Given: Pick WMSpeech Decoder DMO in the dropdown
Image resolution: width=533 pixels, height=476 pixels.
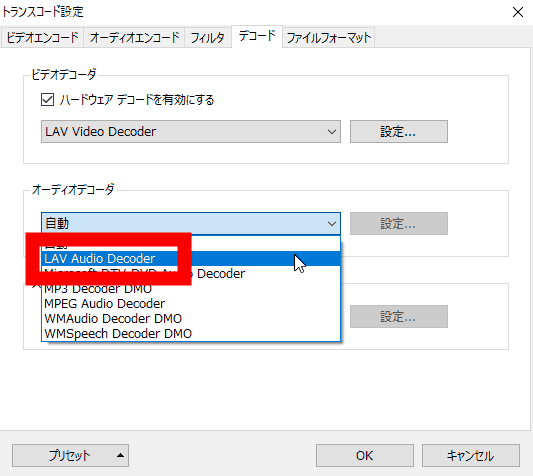Looking at the screenshot, I should [191, 334].
